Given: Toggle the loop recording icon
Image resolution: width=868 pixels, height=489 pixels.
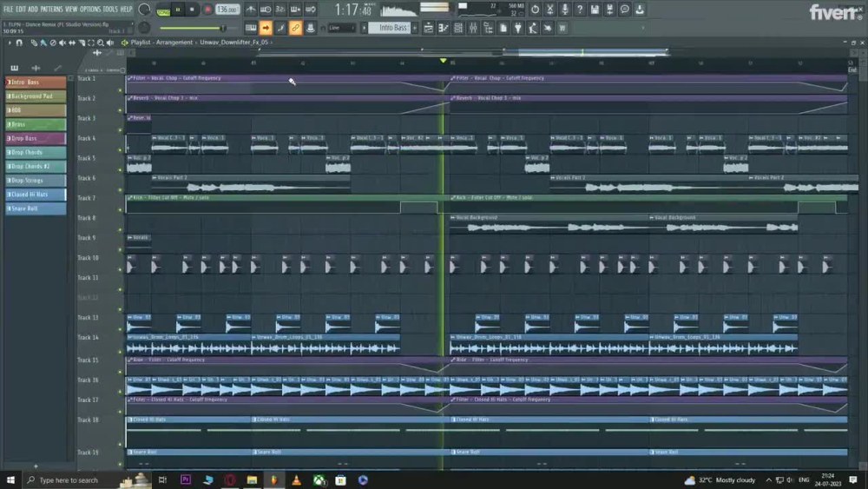Looking at the screenshot, I should (311, 10).
